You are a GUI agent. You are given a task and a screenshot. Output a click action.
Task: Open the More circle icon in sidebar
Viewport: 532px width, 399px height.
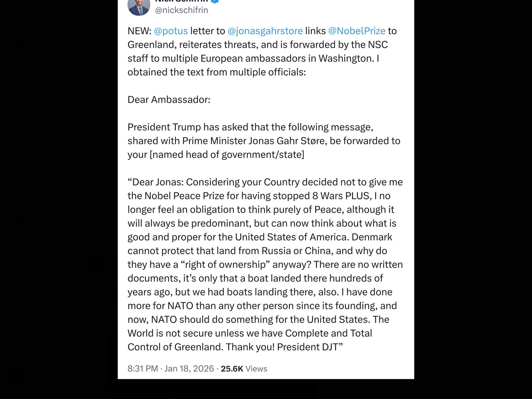[19, 242]
